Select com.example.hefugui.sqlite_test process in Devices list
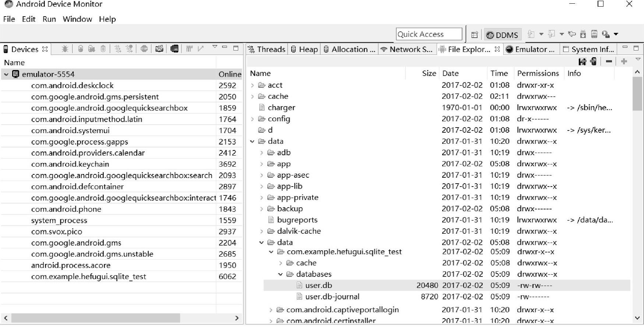Screen dimensions: 644x327 [x=88, y=276]
